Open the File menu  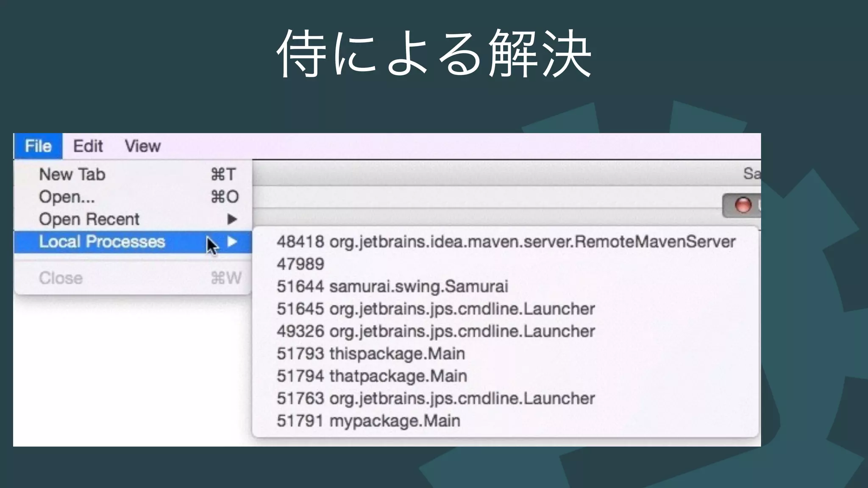pos(38,146)
